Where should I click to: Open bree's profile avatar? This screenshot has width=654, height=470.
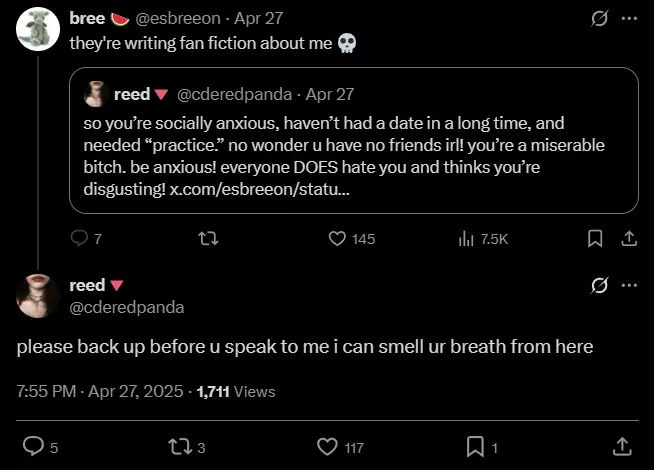38,29
